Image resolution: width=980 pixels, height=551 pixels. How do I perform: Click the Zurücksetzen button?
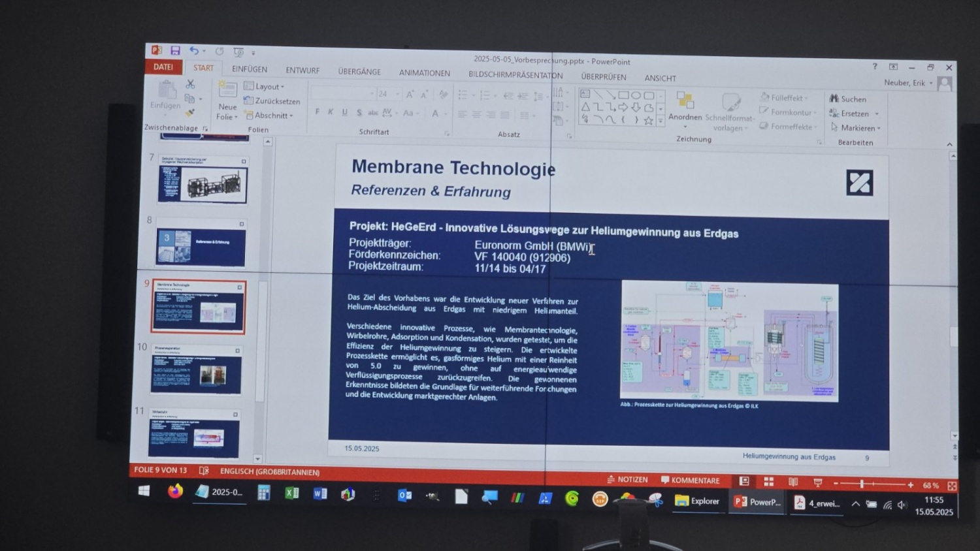[x=272, y=101]
